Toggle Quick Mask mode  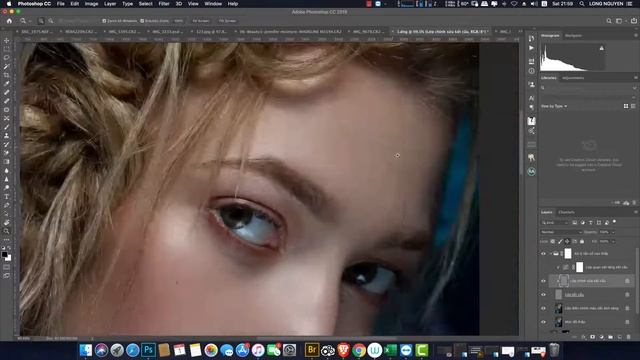[7, 267]
